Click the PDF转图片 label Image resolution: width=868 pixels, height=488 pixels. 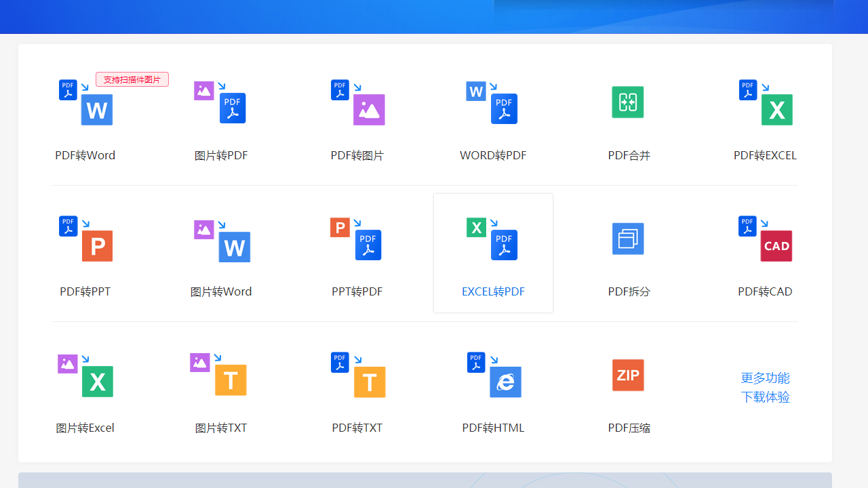tap(357, 155)
